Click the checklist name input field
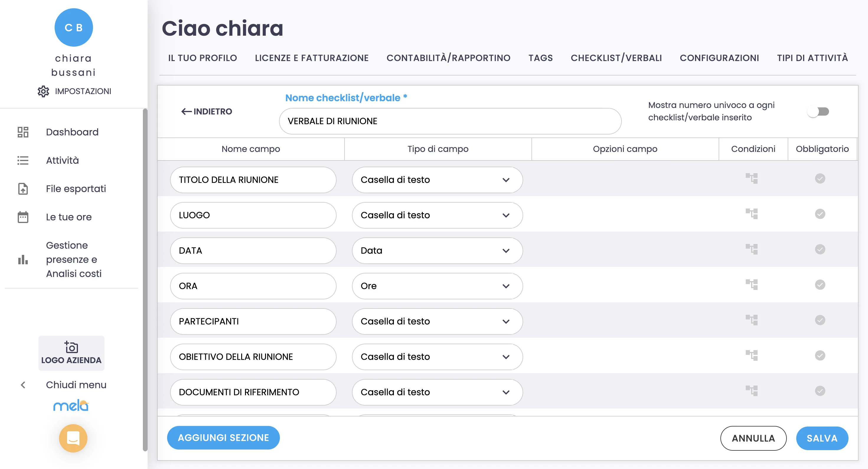The height and width of the screenshot is (469, 868). 450,121
